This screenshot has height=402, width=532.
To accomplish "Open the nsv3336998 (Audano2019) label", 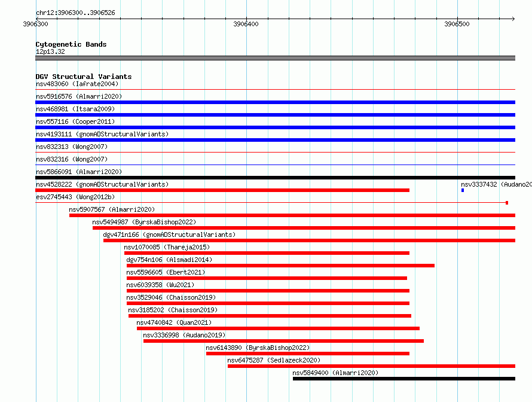I will point(184,335).
